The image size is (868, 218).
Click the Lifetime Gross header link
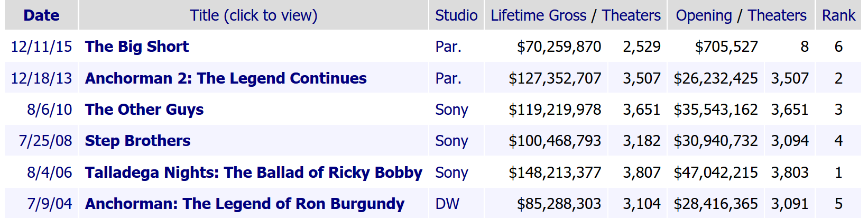click(x=538, y=15)
